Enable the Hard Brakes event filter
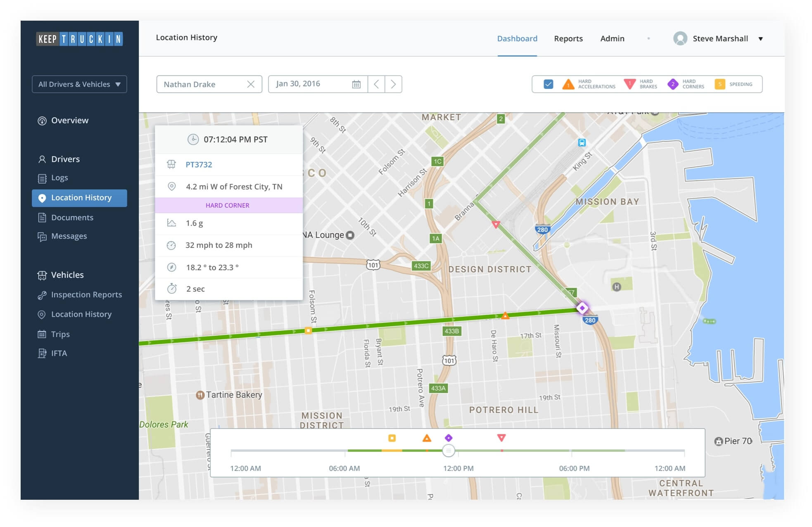812x527 pixels. coord(629,84)
